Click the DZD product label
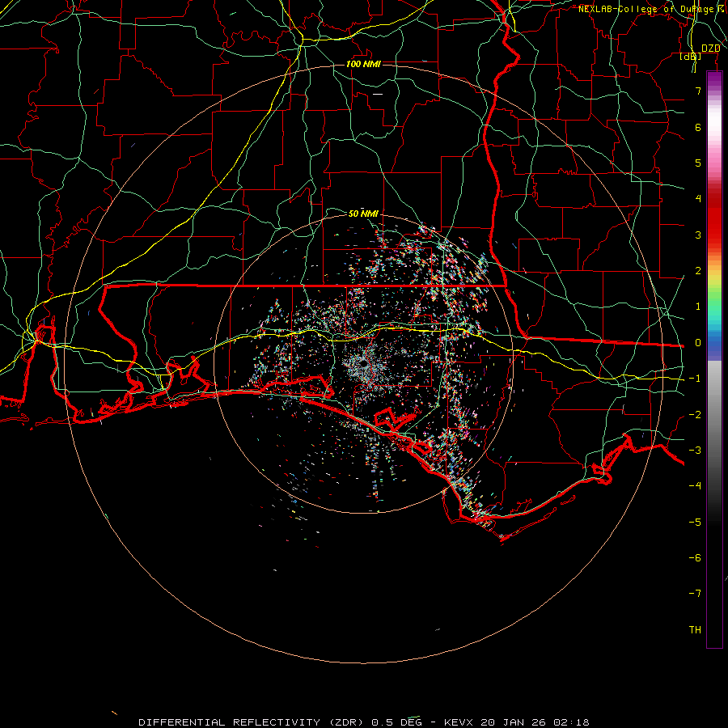This screenshot has width=728, height=728. (710, 49)
